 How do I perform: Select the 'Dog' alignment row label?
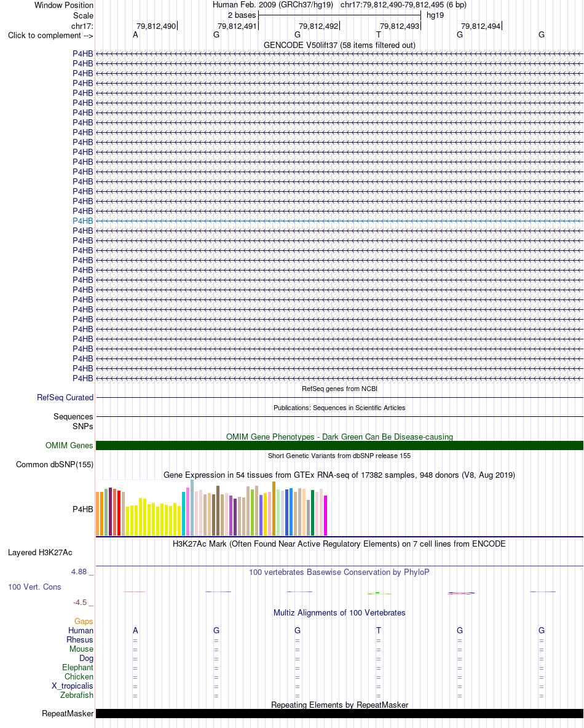pyautogui.click(x=86, y=659)
